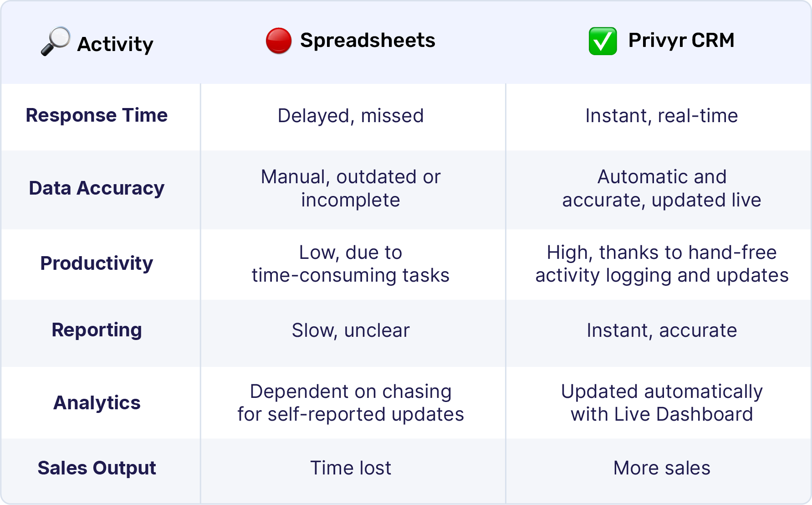The width and height of the screenshot is (812, 505).
Task: Click the red circle icon
Action: coord(279,41)
